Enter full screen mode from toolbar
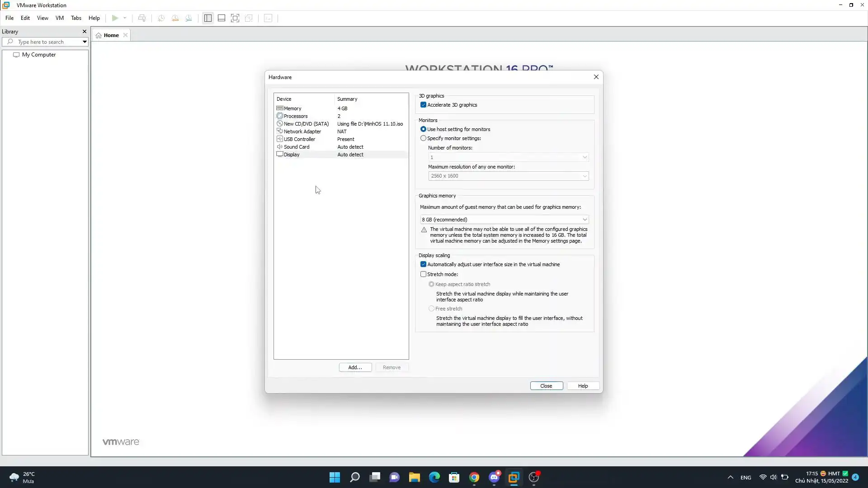 tap(235, 18)
